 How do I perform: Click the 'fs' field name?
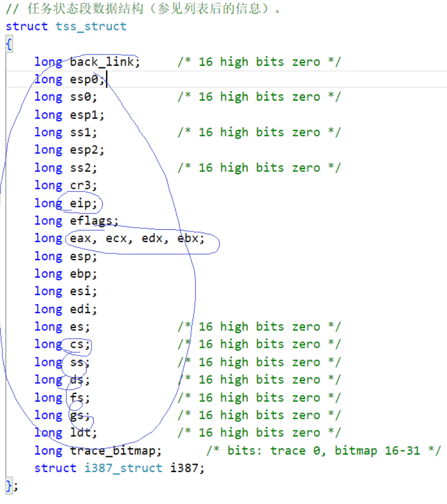(77, 398)
